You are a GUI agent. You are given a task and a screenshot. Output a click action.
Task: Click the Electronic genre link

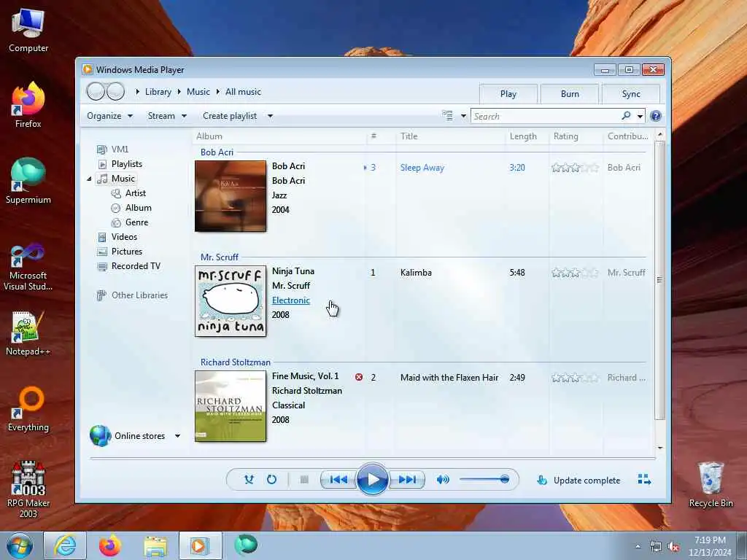(291, 300)
